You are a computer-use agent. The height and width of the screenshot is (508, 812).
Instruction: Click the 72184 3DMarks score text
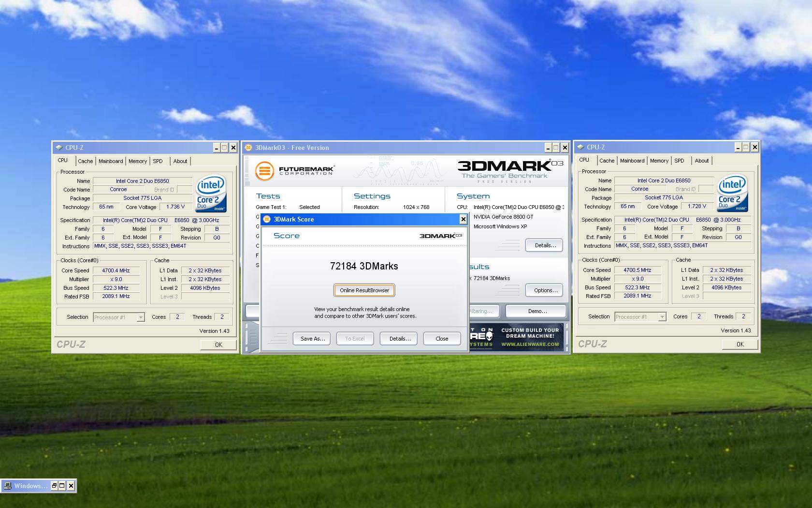[x=364, y=266]
